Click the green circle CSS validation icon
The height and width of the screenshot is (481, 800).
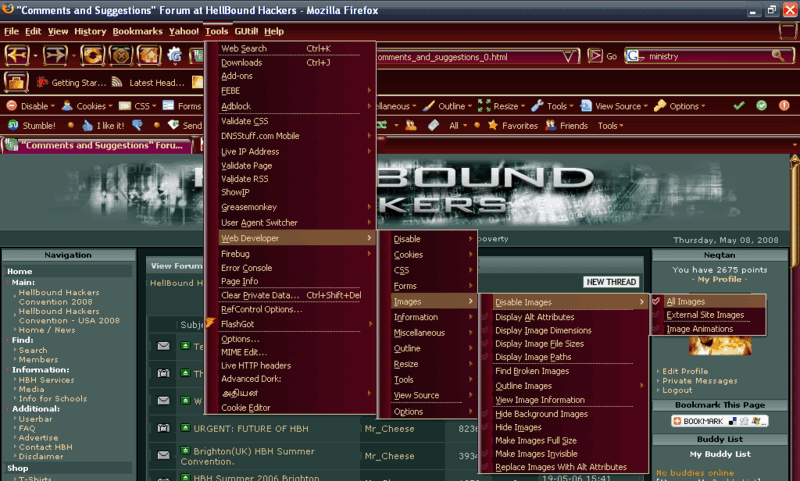761,106
